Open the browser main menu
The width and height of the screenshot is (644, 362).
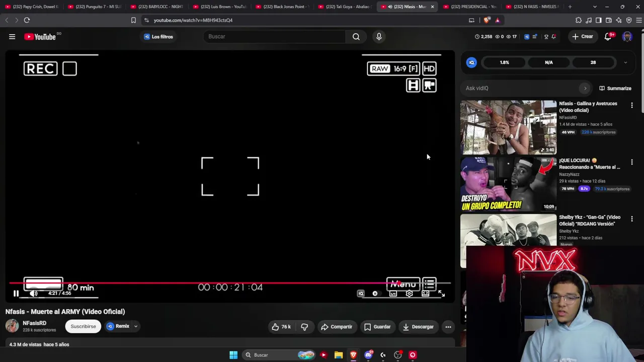point(639,20)
